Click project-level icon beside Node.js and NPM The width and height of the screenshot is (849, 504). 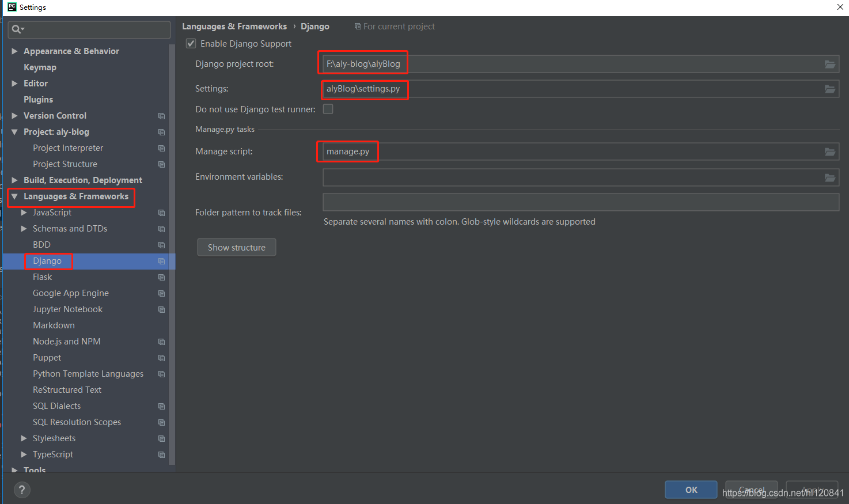(162, 342)
